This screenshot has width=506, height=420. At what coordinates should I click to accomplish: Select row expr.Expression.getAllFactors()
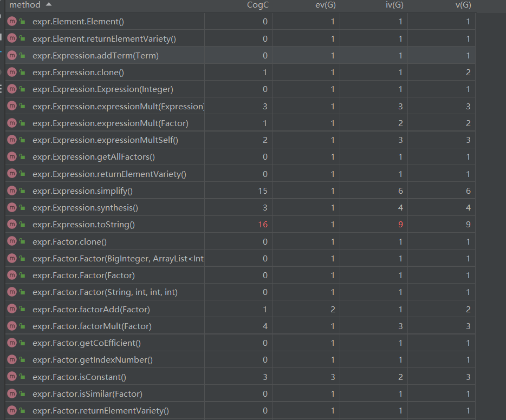pos(240,156)
